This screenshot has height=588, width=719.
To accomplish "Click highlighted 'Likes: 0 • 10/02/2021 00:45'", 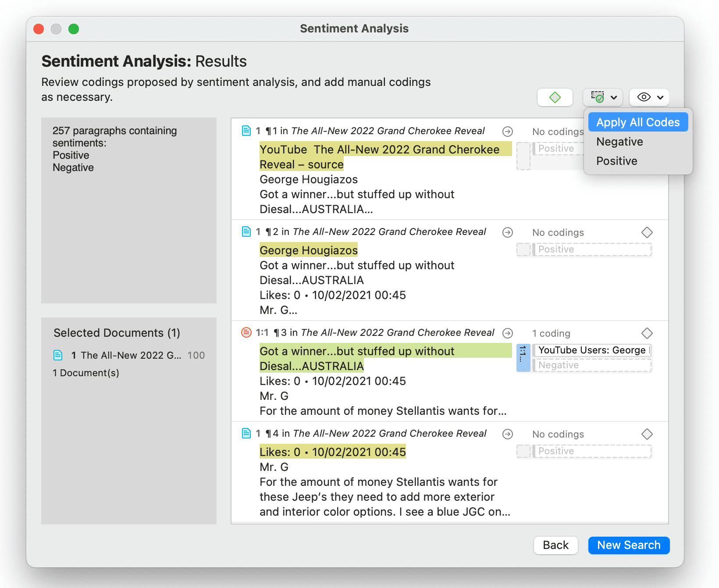I will [x=333, y=452].
